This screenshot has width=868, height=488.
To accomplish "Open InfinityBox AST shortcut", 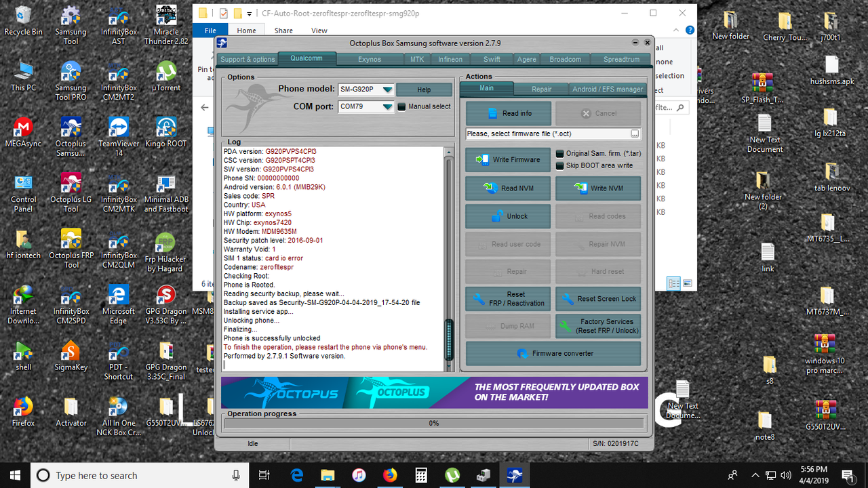I will coord(118,25).
